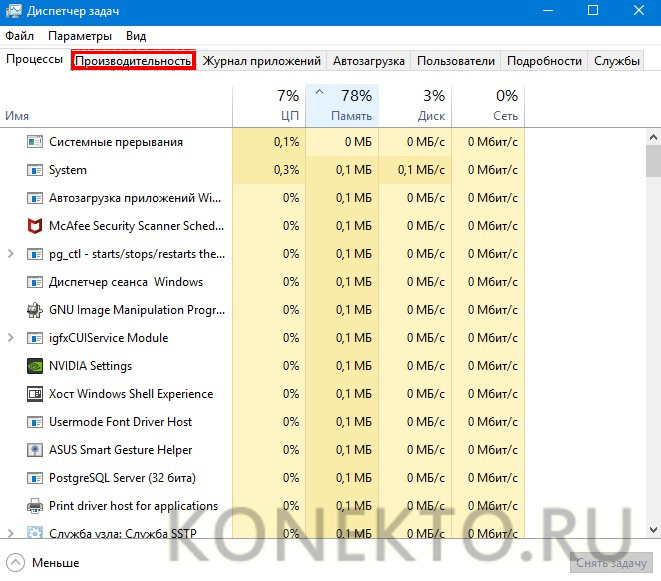Image resolution: width=661 pixels, height=581 pixels.
Task: Select the PostgreSQL Server (32 бита) row
Action: 262,478
